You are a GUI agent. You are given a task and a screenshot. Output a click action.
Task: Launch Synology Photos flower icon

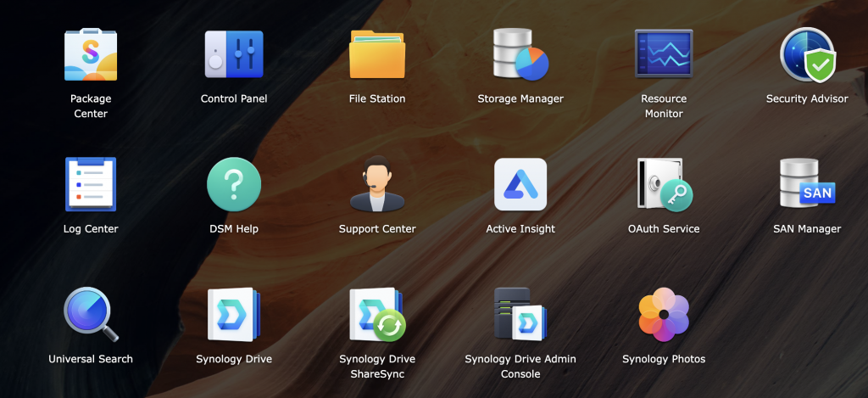(x=664, y=314)
